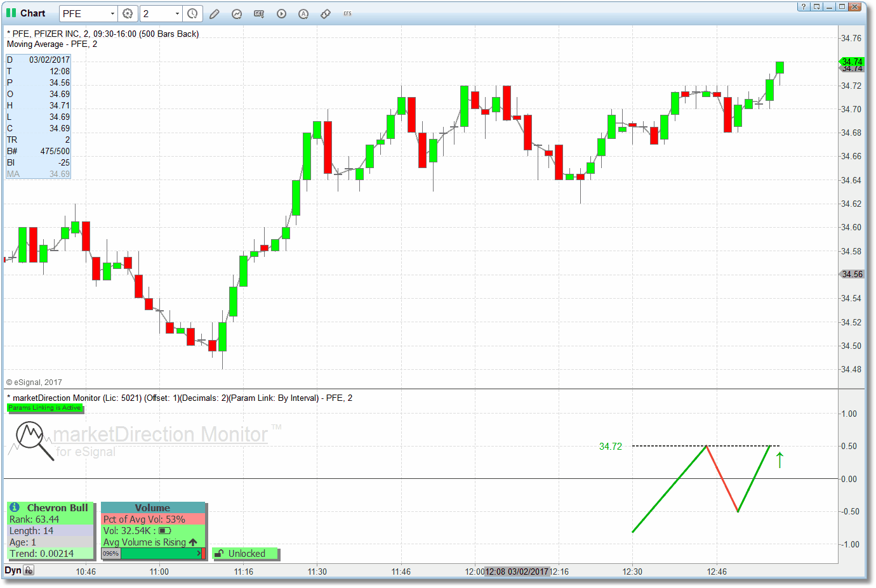Toggle the Unlocked padlock label
This screenshot has width=876, height=588.
[x=246, y=554]
